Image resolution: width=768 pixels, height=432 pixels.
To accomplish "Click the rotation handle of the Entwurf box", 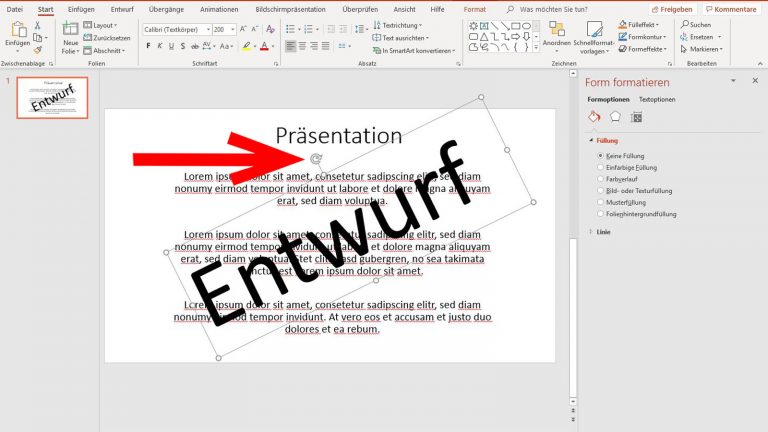I will [x=316, y=158].
